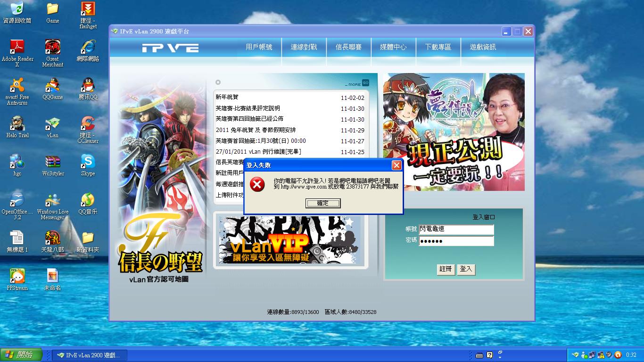Click the 註冊 button
644x362 pixels.
[446, 269]
